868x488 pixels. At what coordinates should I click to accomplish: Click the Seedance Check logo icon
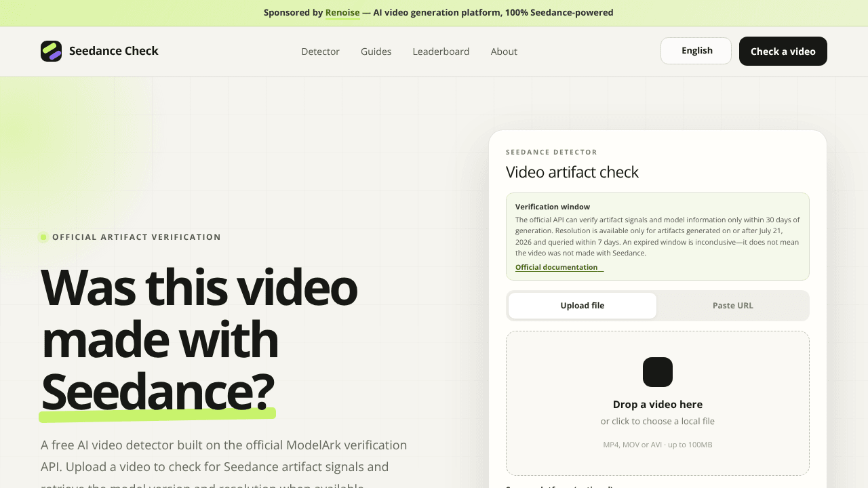tap(51, 51)
